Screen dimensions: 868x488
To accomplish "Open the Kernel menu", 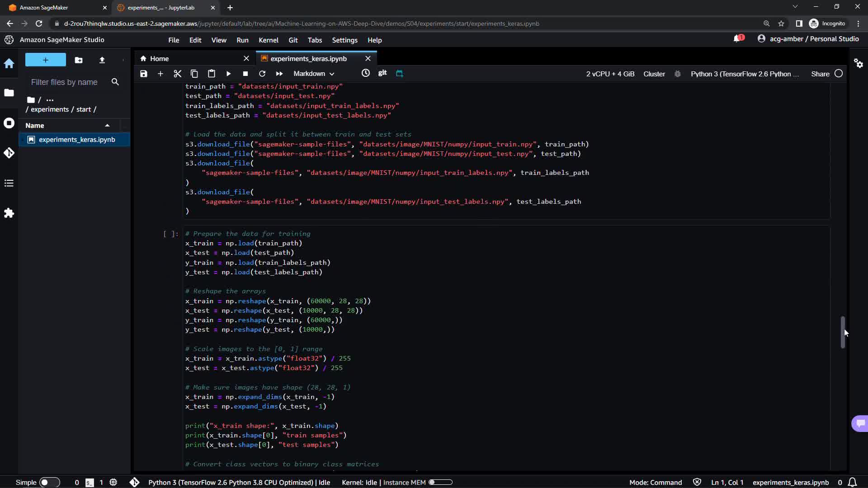I will pyautogui.click(x=268, y=40).
